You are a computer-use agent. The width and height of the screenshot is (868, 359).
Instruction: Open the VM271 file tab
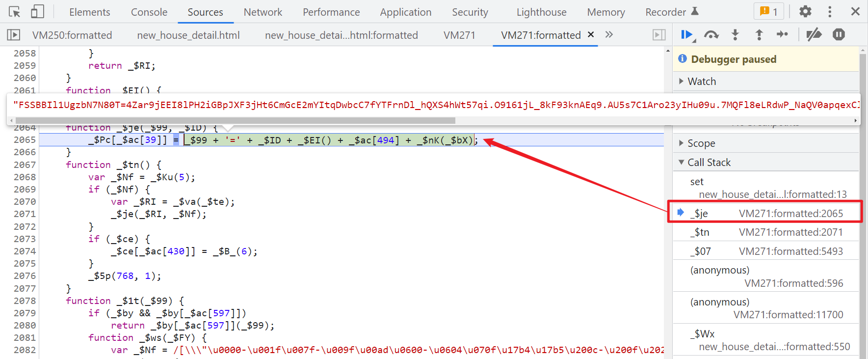click(x=459, y=35)
